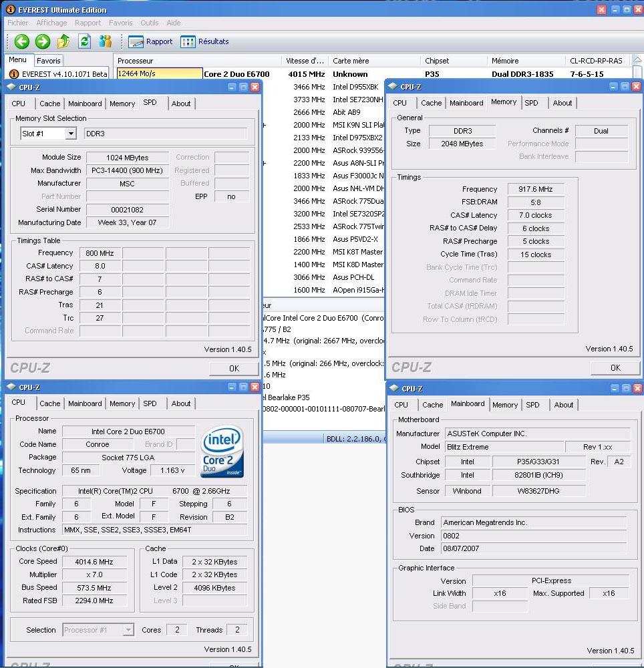Open the Outils menu
Viewport: 644px width, 668px height.
[x=150, y=23]
